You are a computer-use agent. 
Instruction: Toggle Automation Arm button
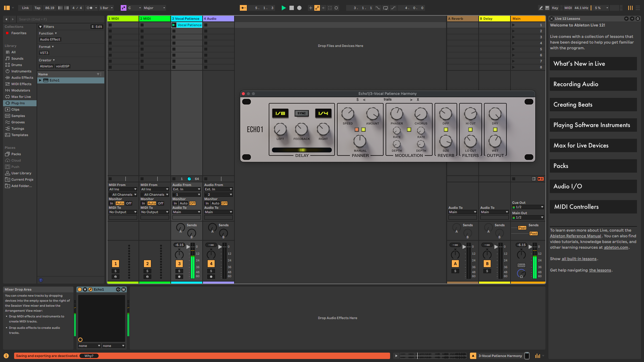click(317, 8)
